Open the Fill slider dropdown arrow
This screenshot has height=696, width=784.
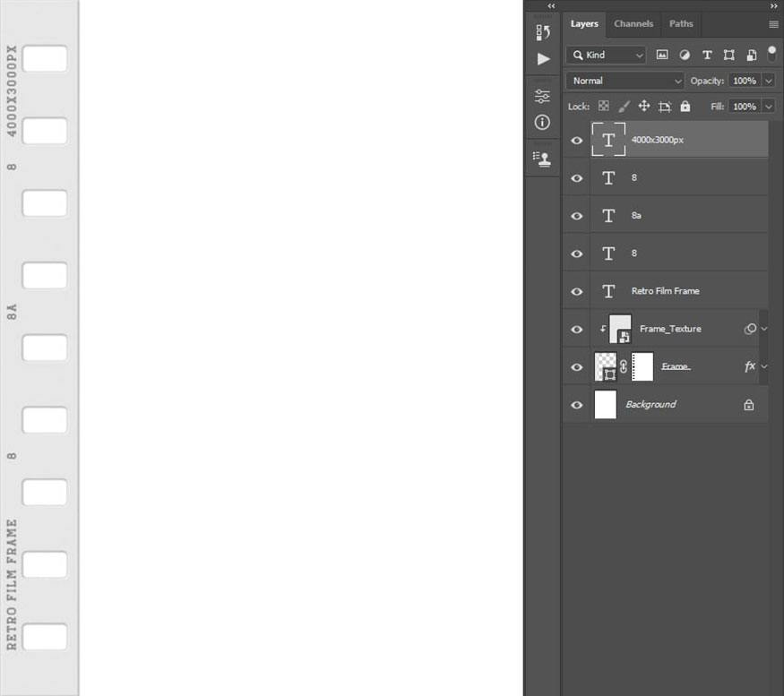pos(769,107)
